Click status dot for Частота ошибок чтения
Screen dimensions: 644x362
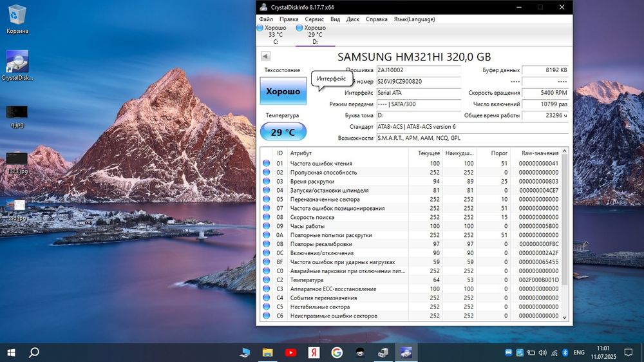point(267,163)
